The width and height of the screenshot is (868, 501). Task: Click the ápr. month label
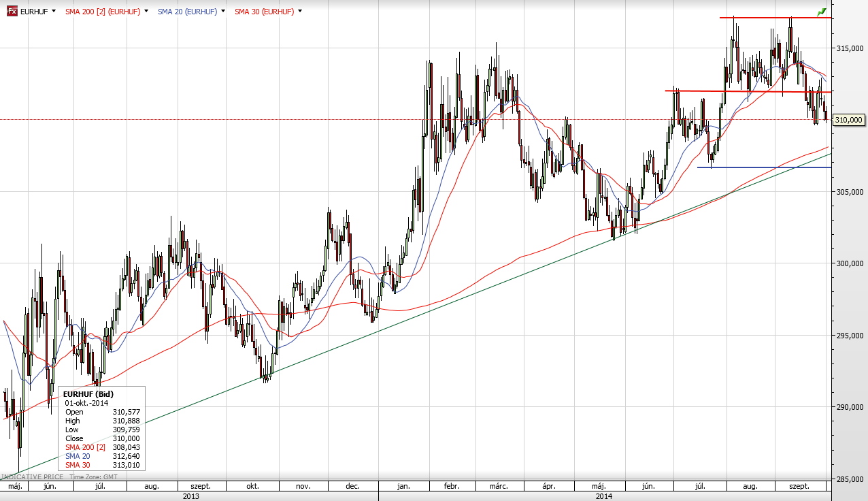point(549,487)
